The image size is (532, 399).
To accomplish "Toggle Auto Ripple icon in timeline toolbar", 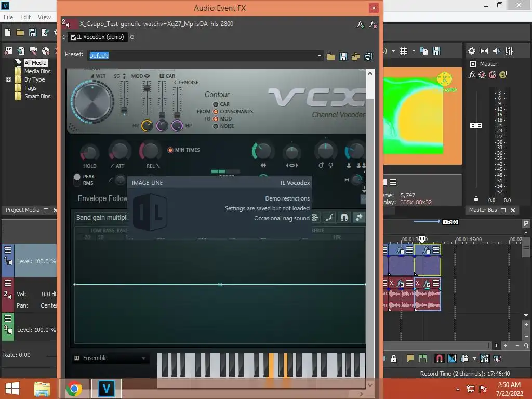I will [x=464, y=358].
